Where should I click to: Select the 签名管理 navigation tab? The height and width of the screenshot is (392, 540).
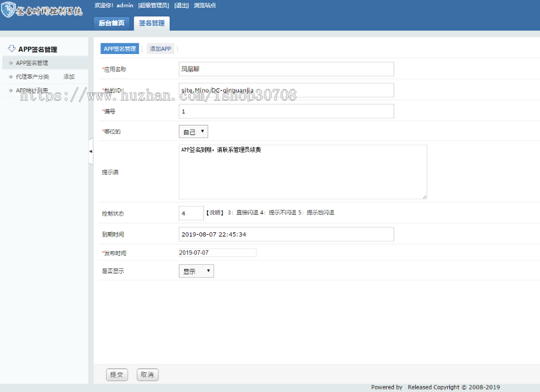151,25
